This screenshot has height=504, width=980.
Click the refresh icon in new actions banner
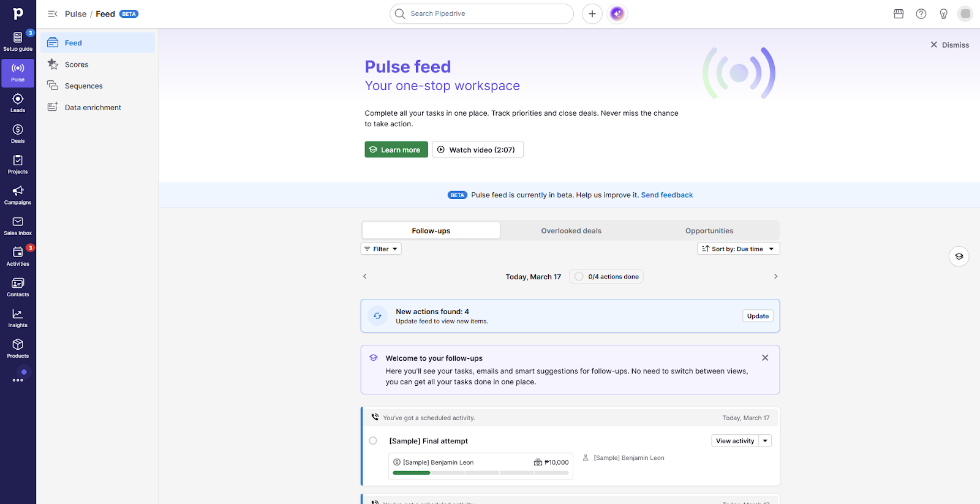(x=377, y=316)
